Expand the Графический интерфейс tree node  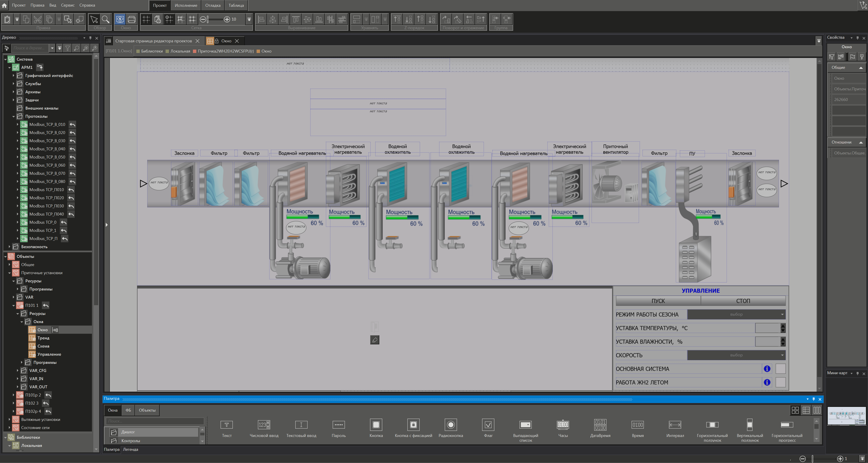pos(14,75)
